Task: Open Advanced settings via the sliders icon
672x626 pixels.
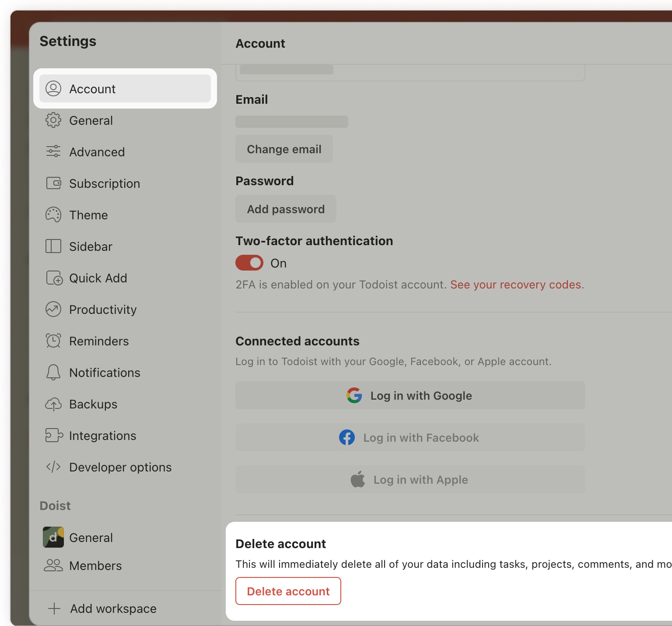Action: (53, 152)
